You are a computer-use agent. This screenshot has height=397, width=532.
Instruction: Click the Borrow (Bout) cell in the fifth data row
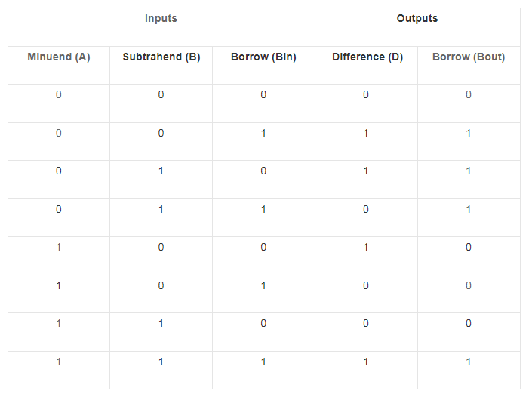tap(469, 248)
